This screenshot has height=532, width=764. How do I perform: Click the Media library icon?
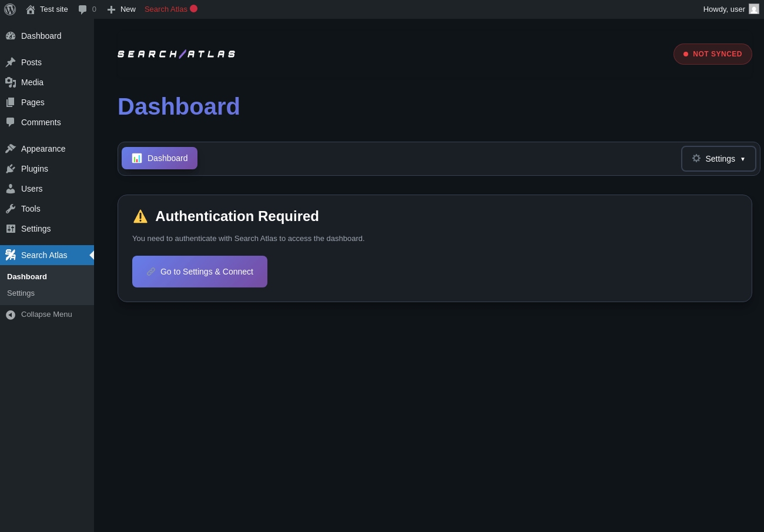11,82
